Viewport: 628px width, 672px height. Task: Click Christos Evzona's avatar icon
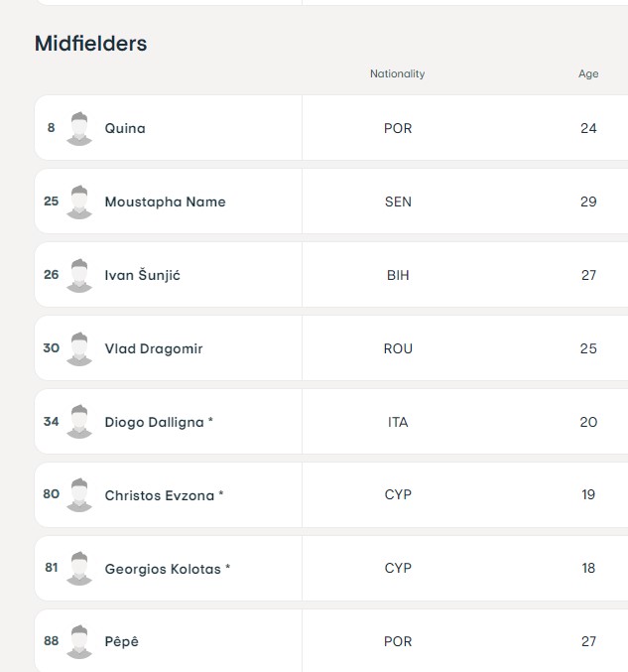click(79, 495)
